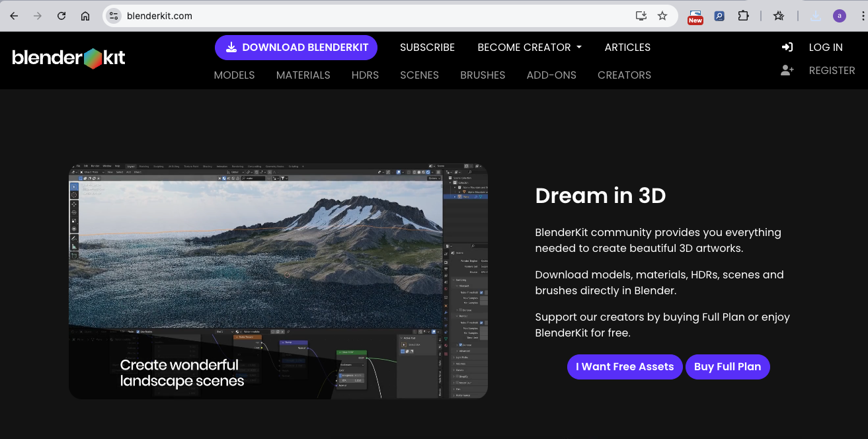Viewport: 868px width, 439px height.
Task: Browse the Brushes section
Action: pyautogui.click(x=483, y=75)
